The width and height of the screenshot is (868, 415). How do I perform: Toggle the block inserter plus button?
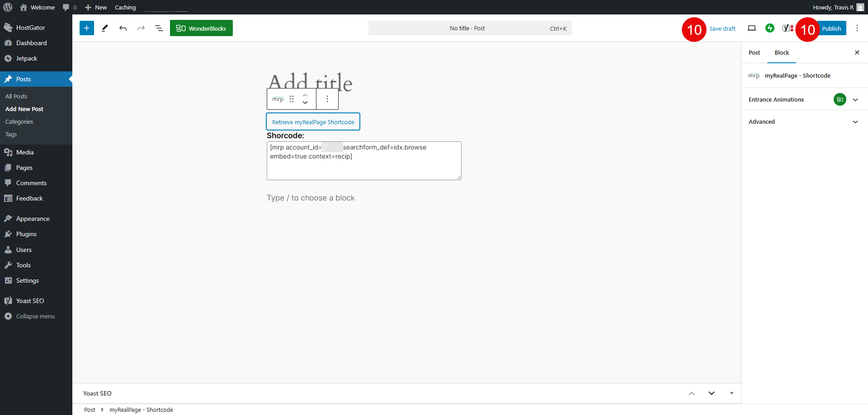(x=87, y=28)
